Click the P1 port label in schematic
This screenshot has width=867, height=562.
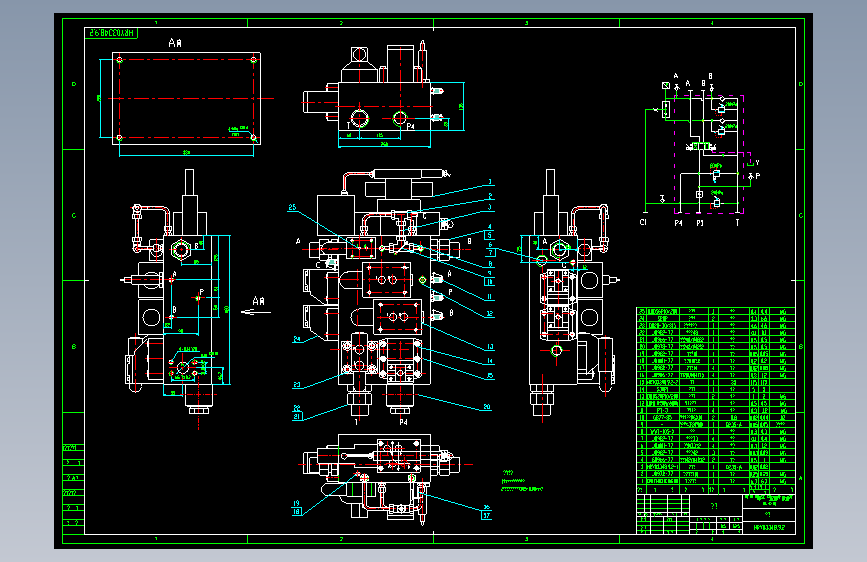click(700, 223)
